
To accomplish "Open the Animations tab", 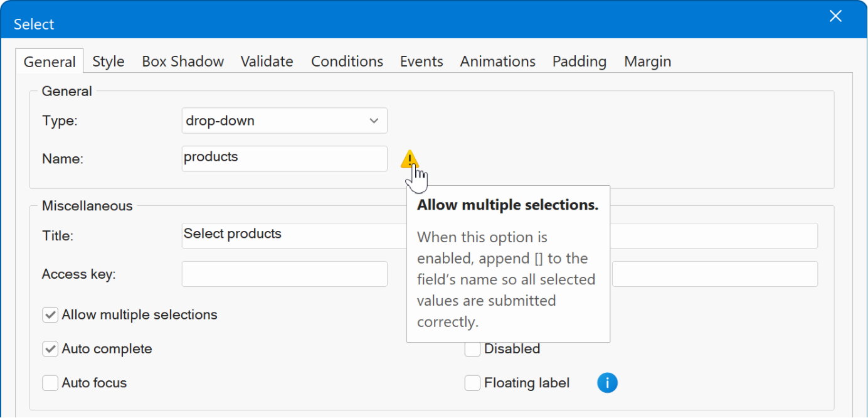I will (497, 62).
